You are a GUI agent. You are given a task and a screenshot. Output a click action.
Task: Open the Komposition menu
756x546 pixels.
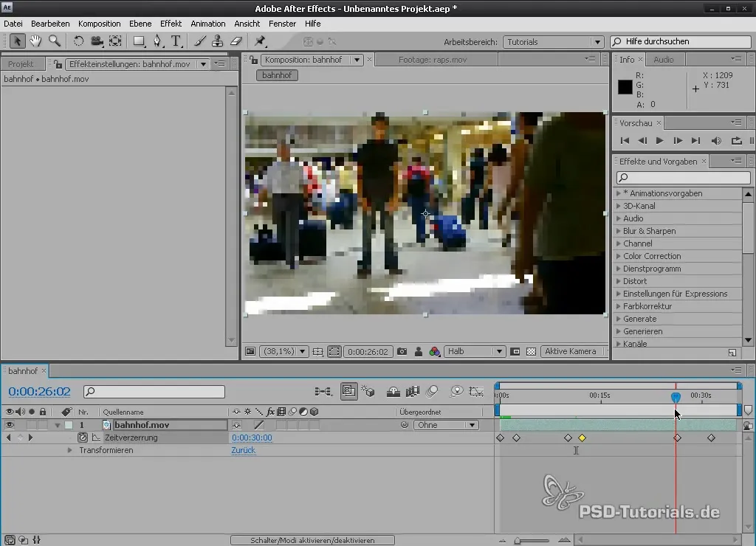point(100,24)
